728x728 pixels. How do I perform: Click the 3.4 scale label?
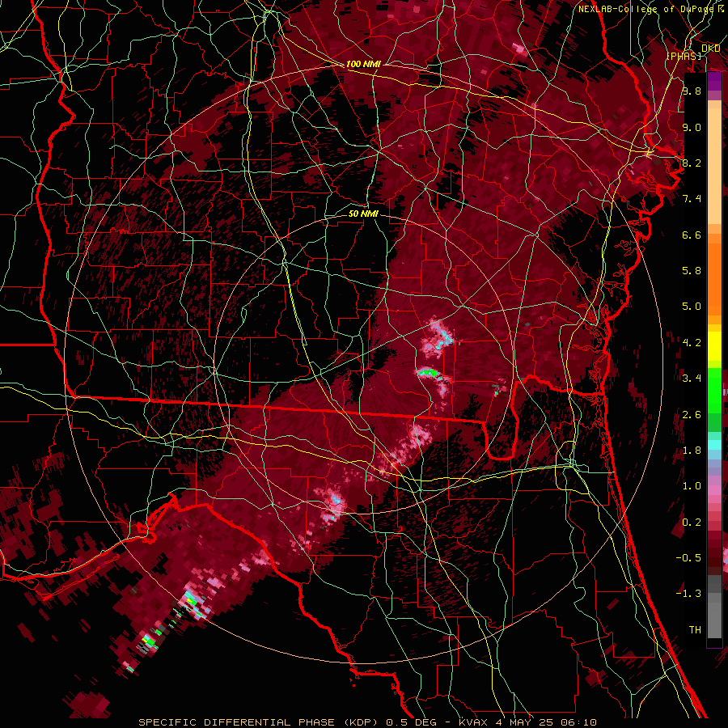click(692, 379)
